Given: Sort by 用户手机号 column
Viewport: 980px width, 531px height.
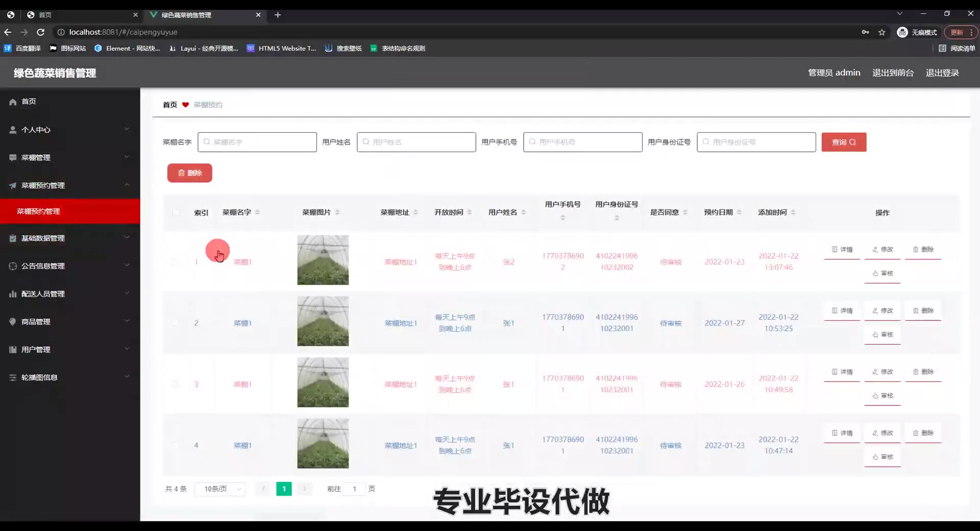Looking at the screenshot, I should 562,218.
